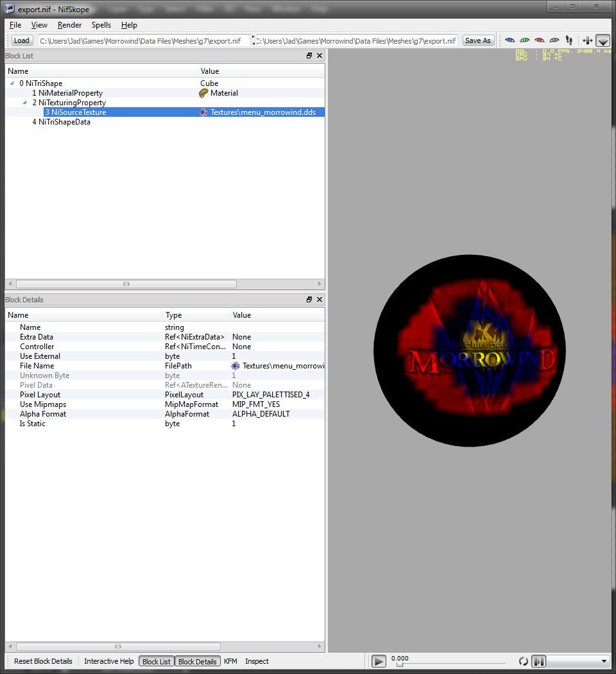Click the Is Static row name
The width and height of the screenshot is (616, 674).
(x=32, y=424)
